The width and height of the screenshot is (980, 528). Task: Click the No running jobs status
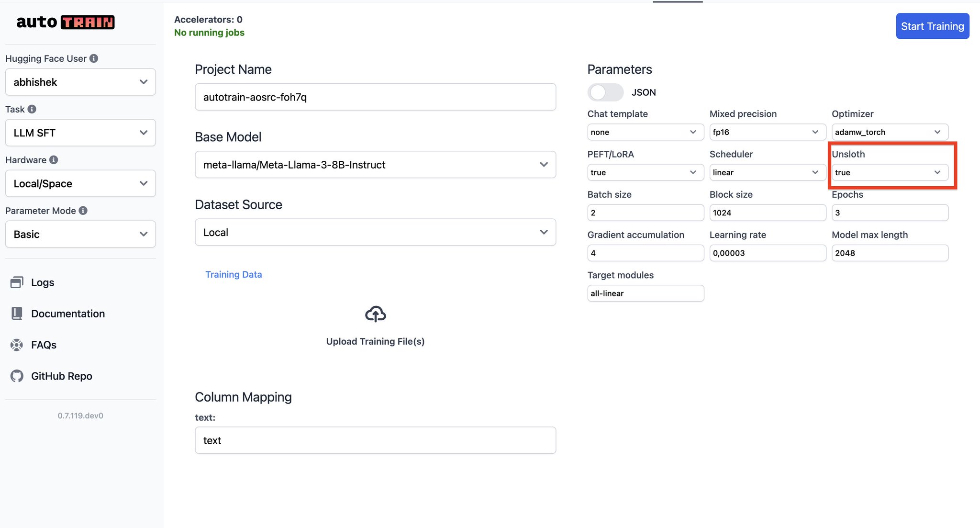pyautogui.click(x=209, y=33)
